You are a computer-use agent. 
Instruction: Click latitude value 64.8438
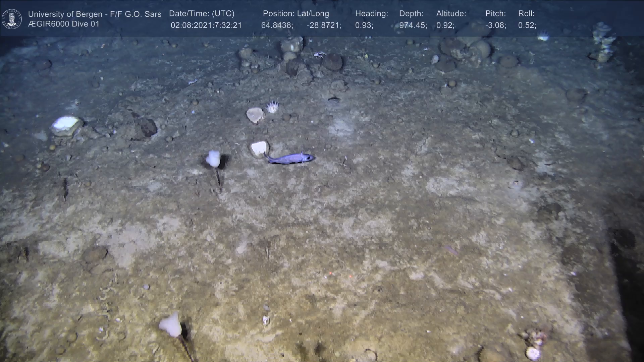pos(277,25)
